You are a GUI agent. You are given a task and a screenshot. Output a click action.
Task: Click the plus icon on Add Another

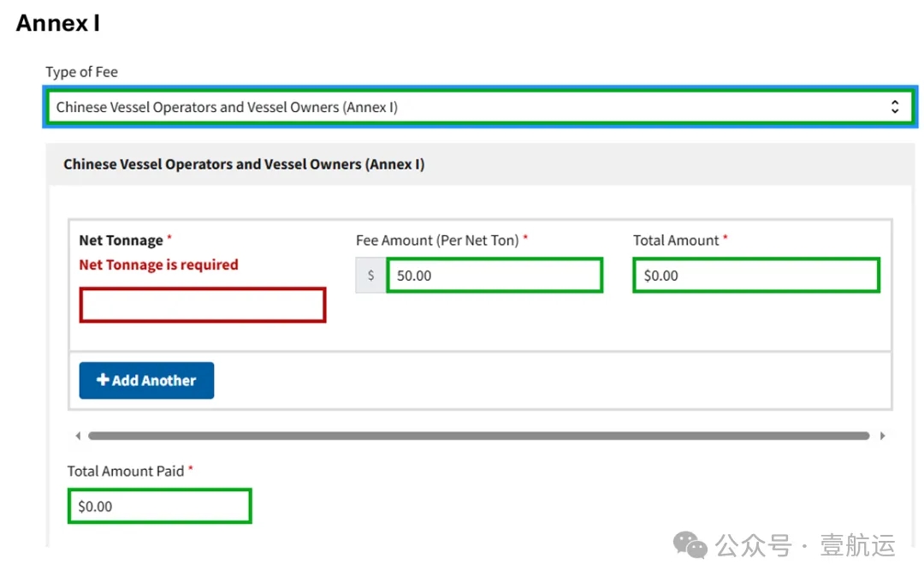point(103,381)
